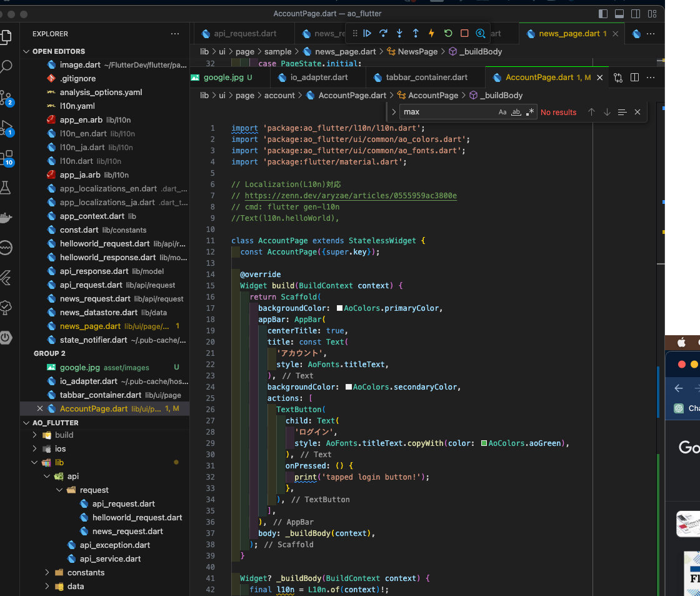
Task: Toggle Match Case in the find widget
Action: (502, 112)
